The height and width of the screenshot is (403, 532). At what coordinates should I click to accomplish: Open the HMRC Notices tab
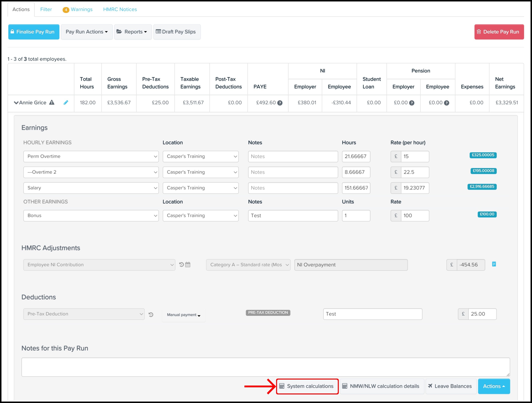click(120, 9)
